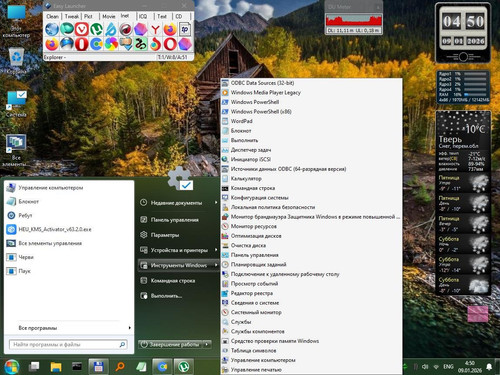Open Редактор реестра
The image size is (500, 375).
tap(311, 293)
